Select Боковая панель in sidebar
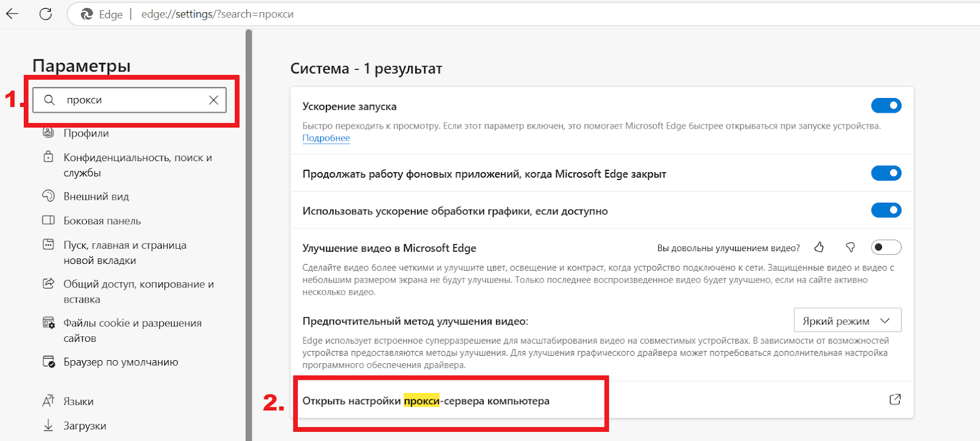980x441 pixels. pos(102,221)
